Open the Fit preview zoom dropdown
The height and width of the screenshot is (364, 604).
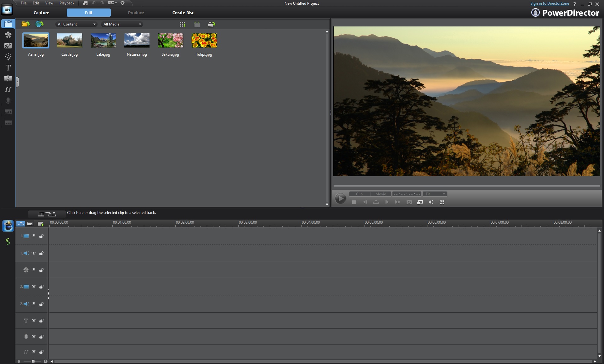[x=435, y=194]
